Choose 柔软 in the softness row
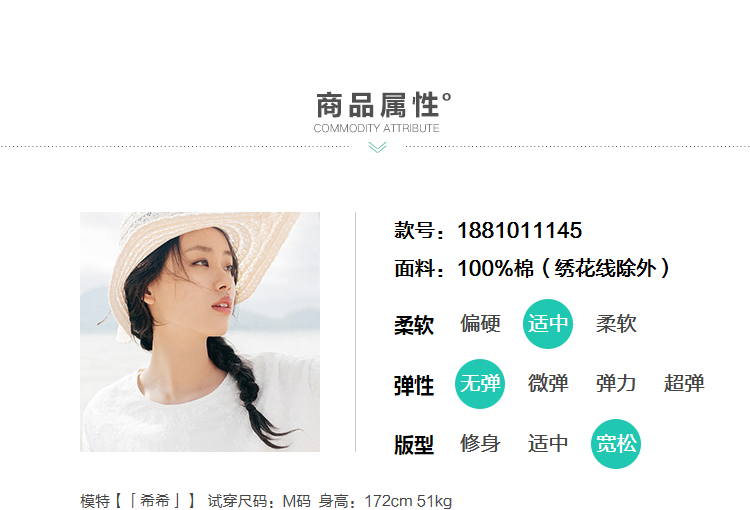The width and height of the screenshot is (750, 510). (616, 324)
